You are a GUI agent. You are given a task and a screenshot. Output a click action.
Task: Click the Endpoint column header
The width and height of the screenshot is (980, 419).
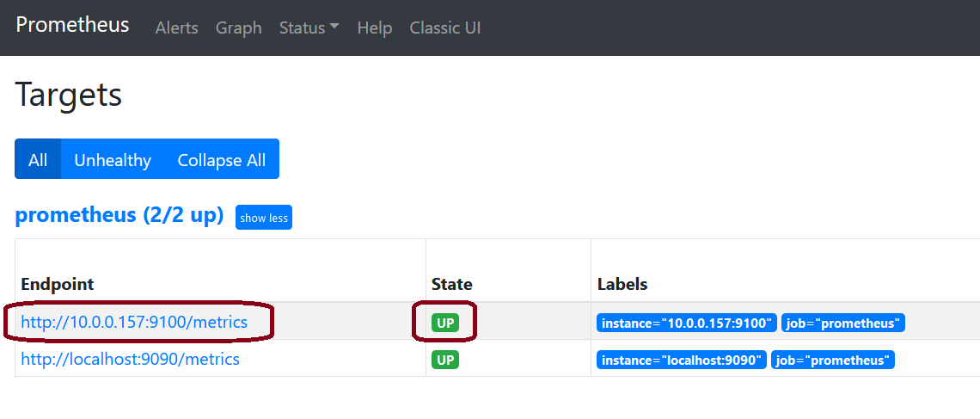coord(58,284)
